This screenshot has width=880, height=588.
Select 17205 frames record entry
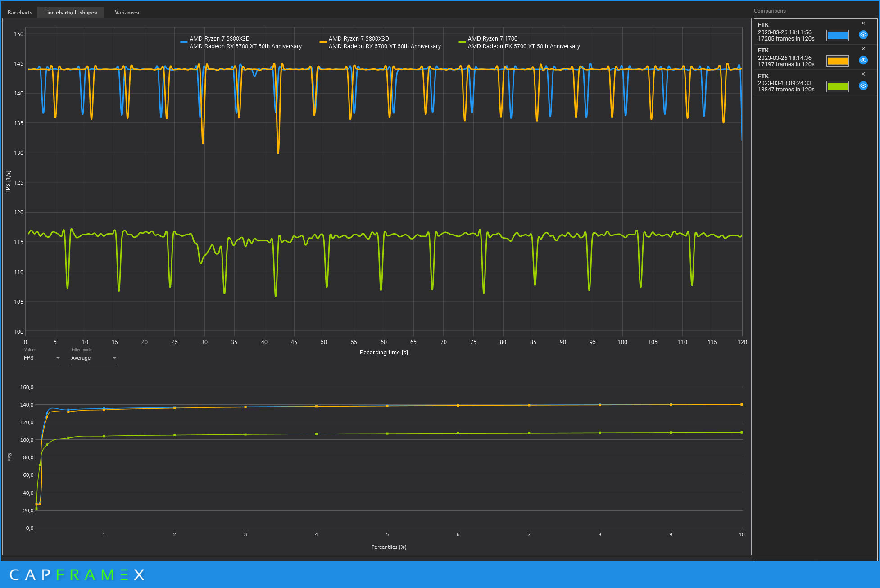coord(786,39)
